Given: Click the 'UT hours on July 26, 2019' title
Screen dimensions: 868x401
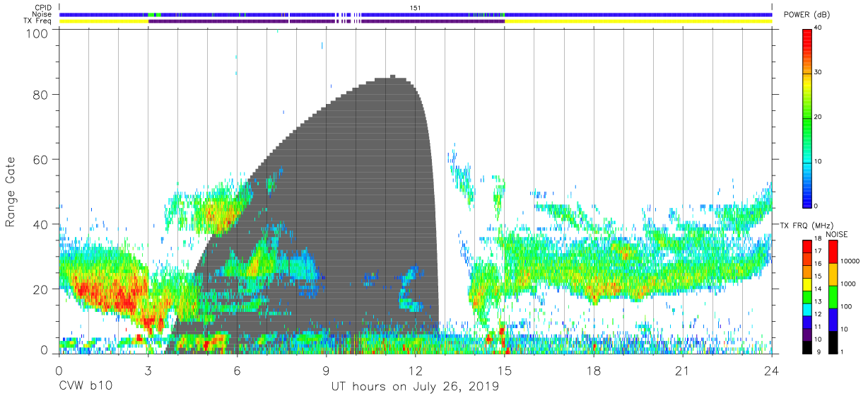Looking at the screenshot, I should click(x=415, y=387).
